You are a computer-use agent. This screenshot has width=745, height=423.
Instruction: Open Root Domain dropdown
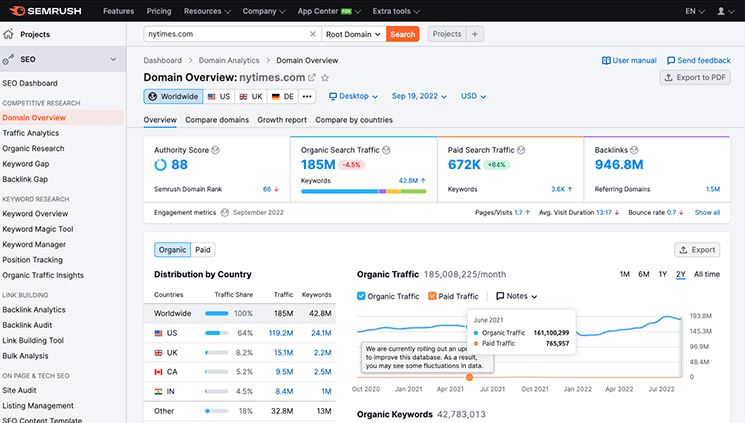(353, 34)
